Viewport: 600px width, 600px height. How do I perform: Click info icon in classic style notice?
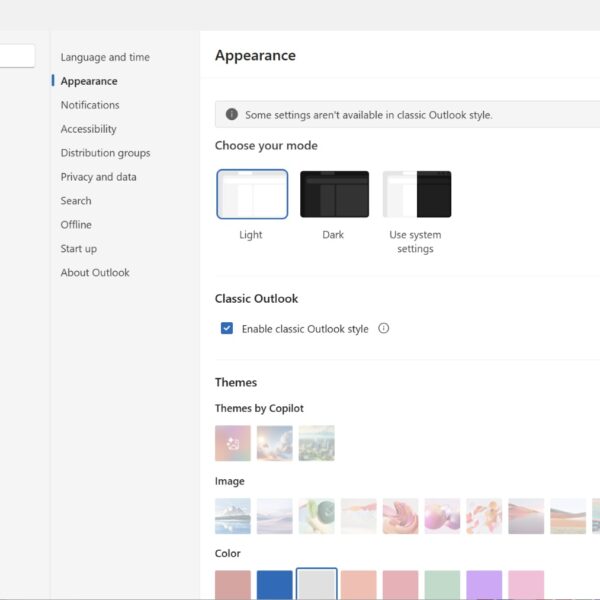point(232,114)
